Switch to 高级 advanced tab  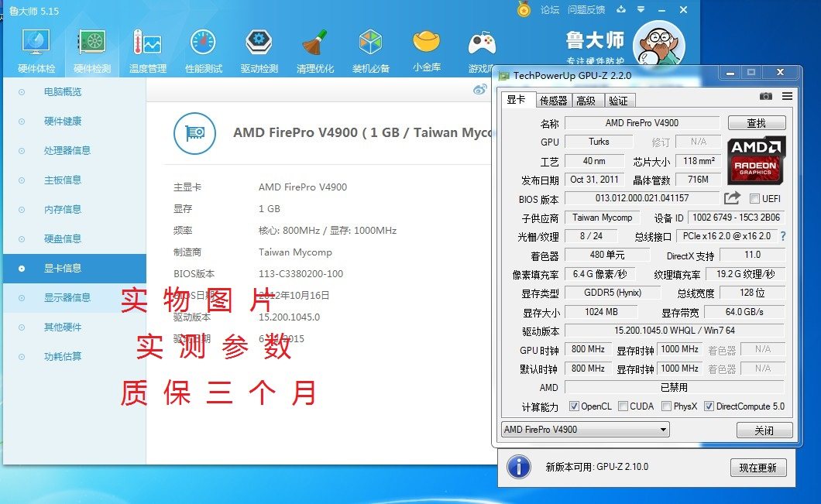[x=586, y=101]
